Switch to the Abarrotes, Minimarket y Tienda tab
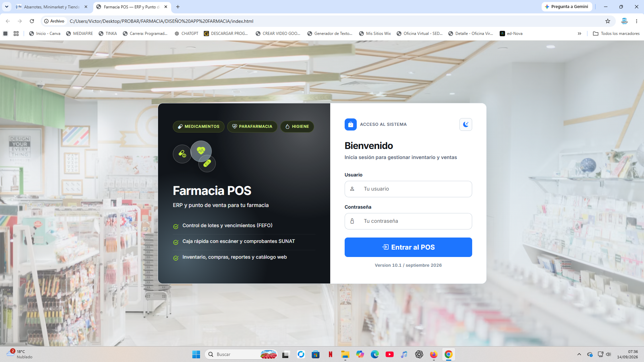The height and width of the screenshot is (362, 644). (52, 7)
